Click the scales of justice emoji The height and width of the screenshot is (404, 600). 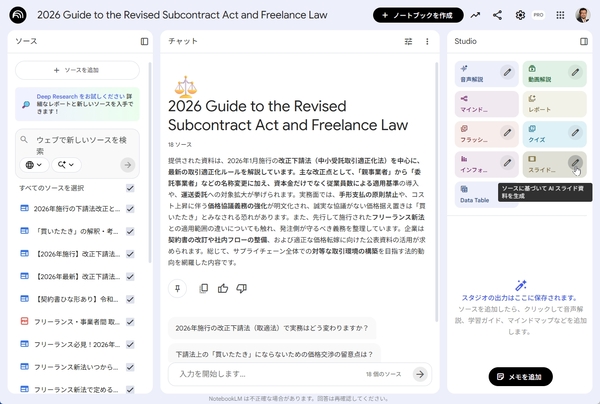click(x=186, y=87)
